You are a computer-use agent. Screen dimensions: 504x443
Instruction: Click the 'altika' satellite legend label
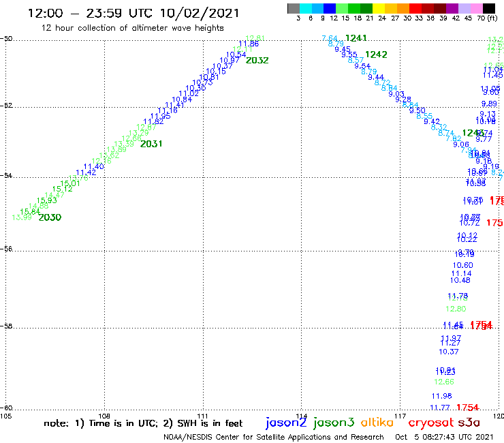tap(377, 423)
